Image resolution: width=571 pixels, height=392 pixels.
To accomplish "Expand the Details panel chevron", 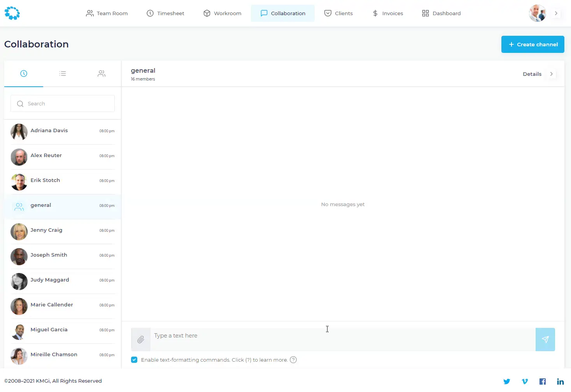I will pyautogui.click(x=551, y=74).
